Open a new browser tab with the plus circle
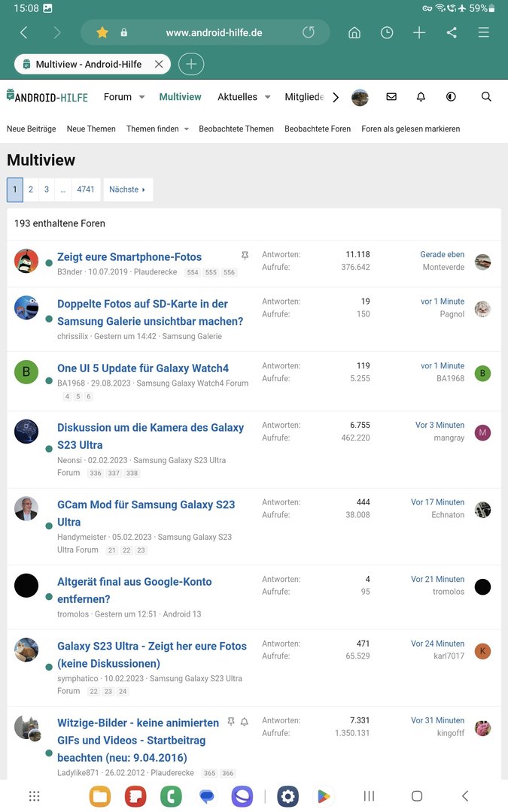Image resolution: width=508 pixels, height=812 pixels. coord(190,64)
